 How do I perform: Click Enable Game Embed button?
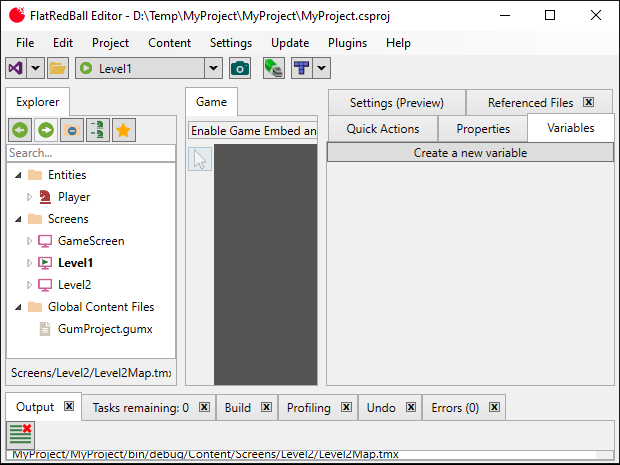click(253, 131)
